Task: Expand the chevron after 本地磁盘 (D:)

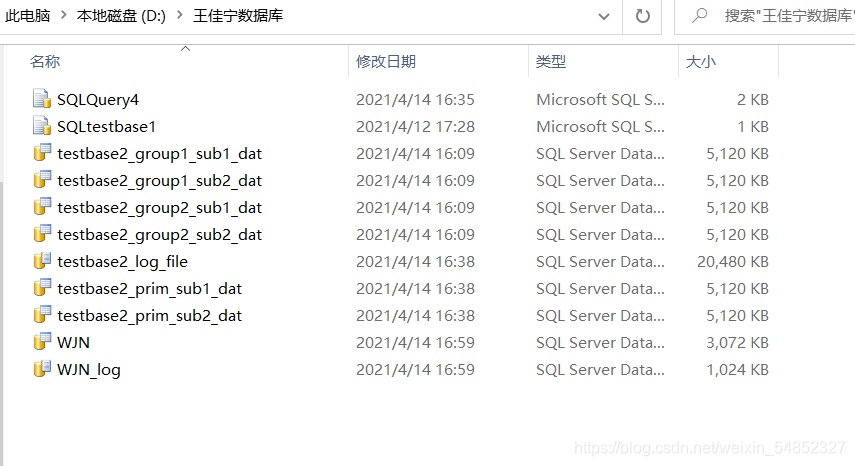Action: 180,15
